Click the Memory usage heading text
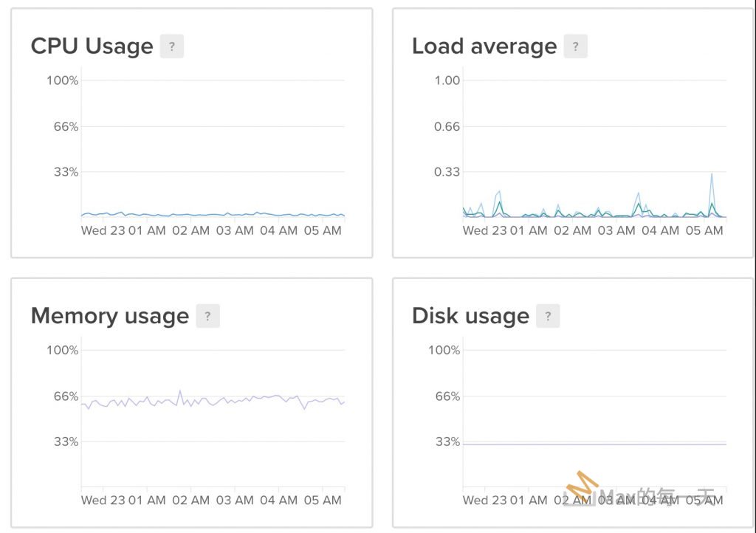The height and width of the screenshot is (533, 756). click(x=110, y=316)
